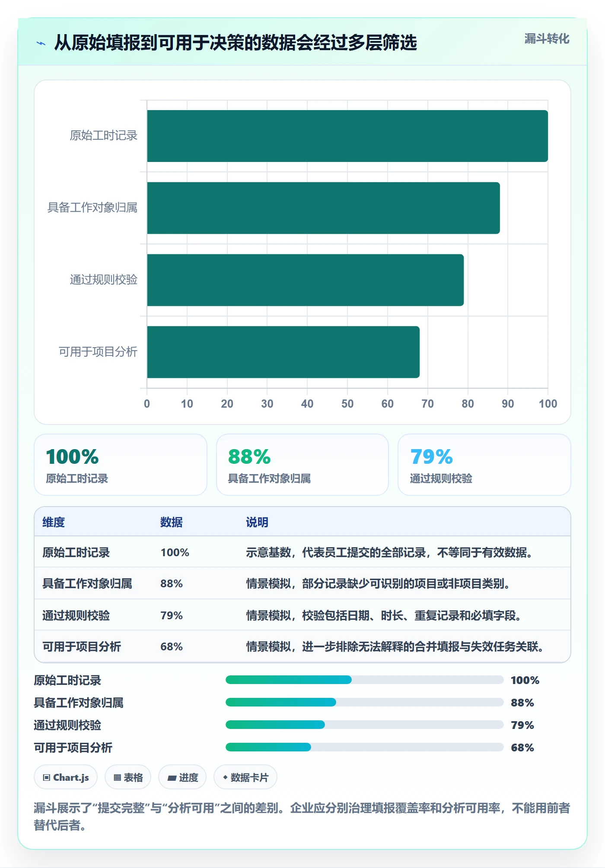The width and height of the screenshot is (605, 868).
Task: Click the footer paragraph about 漏斗展示
Action: pyautogui.click(x=302, y=816)
